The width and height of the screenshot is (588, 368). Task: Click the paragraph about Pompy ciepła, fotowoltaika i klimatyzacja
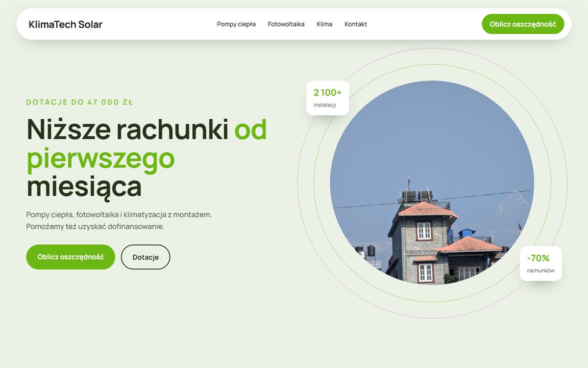point(119,221)
